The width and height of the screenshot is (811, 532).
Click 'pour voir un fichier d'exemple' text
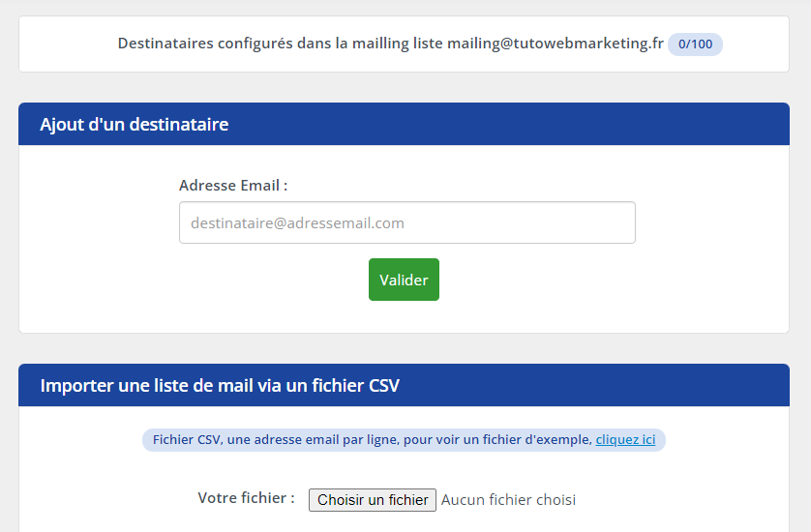click(496, 440)
